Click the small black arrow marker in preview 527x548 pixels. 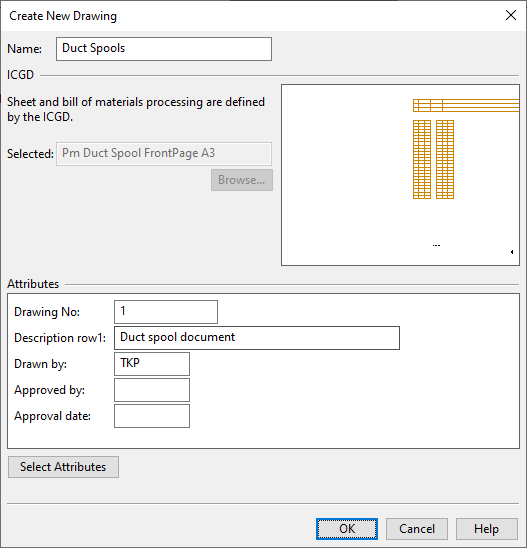(x=512, y=252)
